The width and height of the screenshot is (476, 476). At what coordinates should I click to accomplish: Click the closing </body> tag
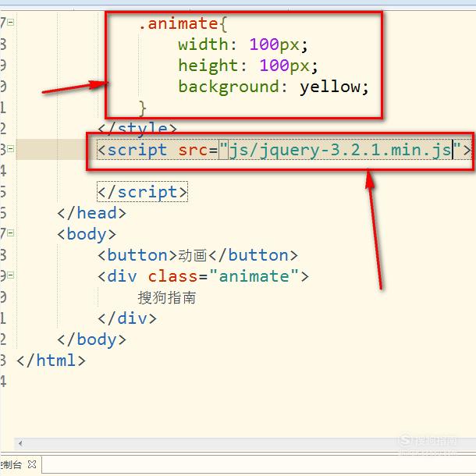coord(91,339)
